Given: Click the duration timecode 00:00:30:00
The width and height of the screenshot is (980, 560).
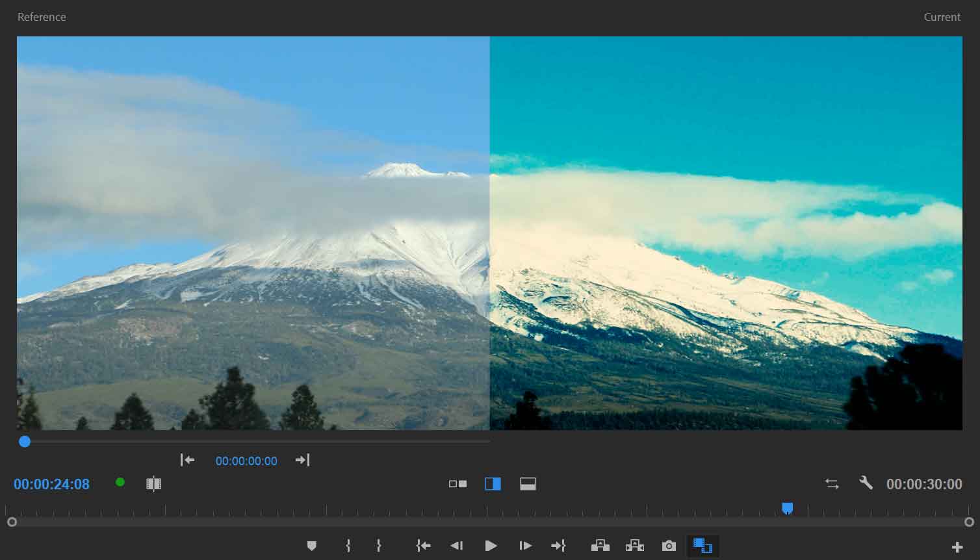Looking at the screenshot, I should pyautogui.click(x=924, y=484).
